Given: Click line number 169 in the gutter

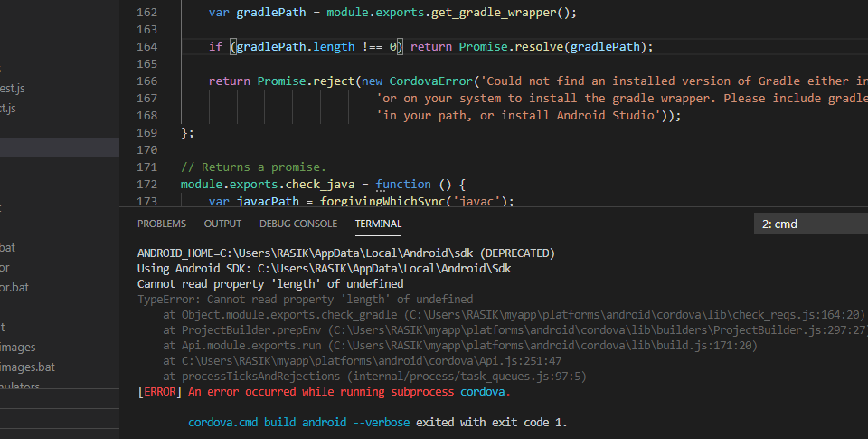Looking at the screenshot, I should click(x=147, y=132).
